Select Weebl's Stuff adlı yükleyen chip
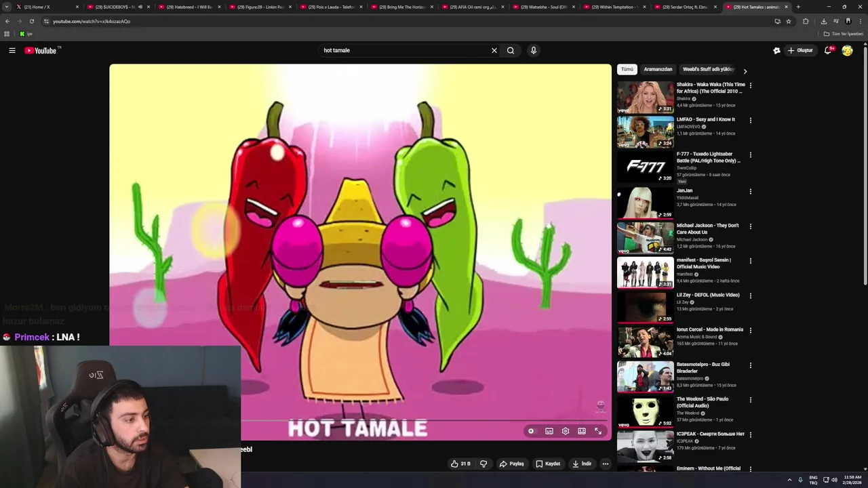 point(708,69)
